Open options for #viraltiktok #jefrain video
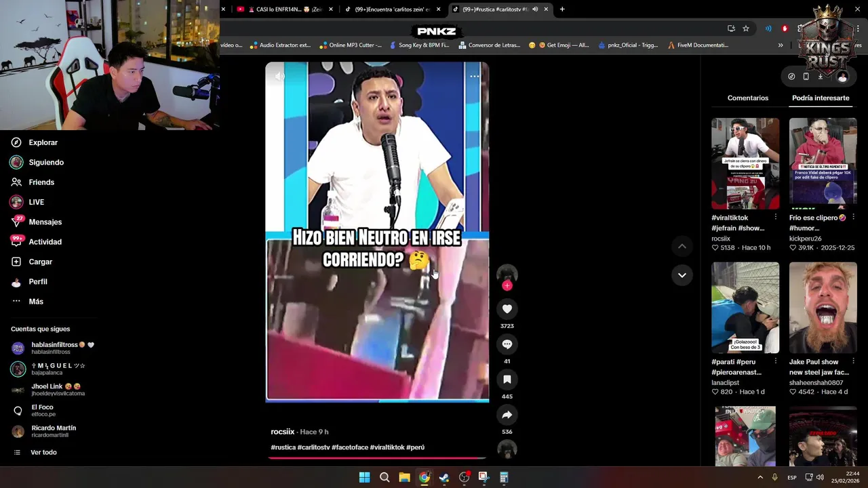 [x=776, y=218]
